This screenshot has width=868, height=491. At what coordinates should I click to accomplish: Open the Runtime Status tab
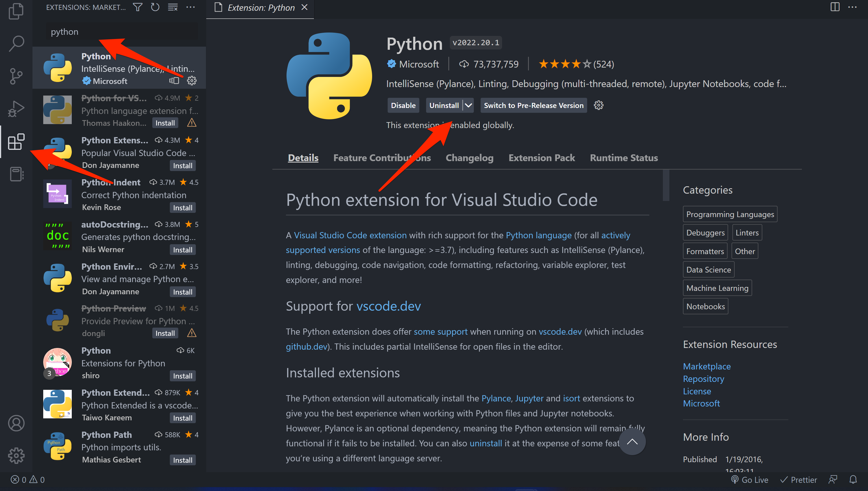coord(624,158)
